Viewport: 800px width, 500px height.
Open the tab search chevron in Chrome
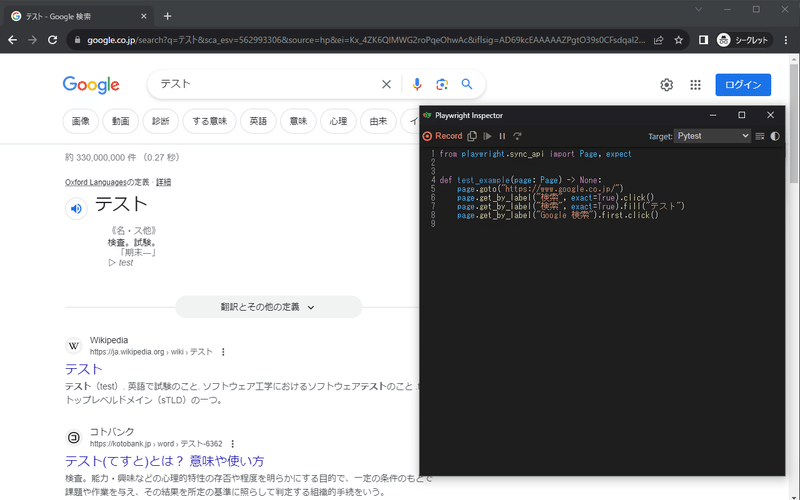pos(698,10)
